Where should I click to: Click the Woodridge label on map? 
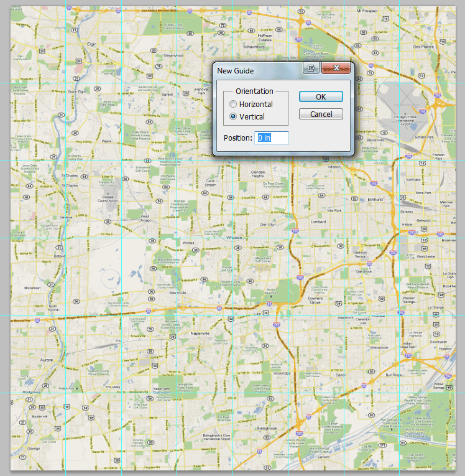point(282,373)
